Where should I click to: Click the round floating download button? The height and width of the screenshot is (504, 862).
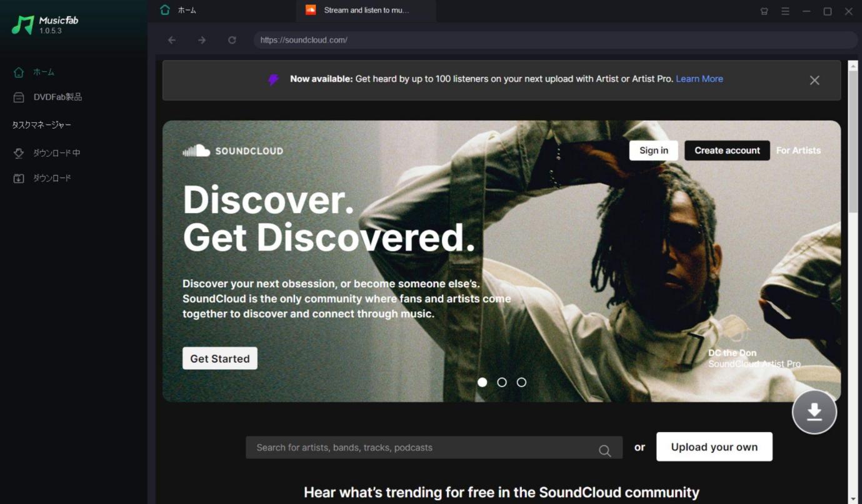point(814,412)
